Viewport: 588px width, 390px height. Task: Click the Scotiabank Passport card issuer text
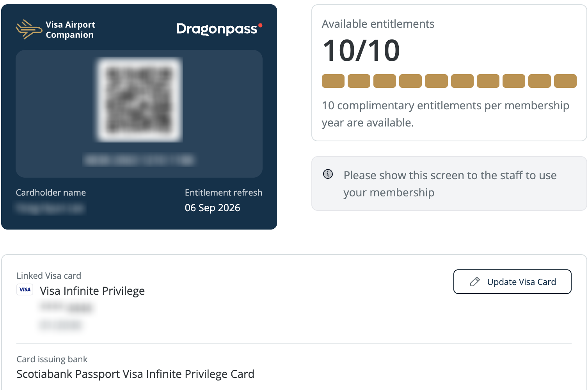click(135, 374)
